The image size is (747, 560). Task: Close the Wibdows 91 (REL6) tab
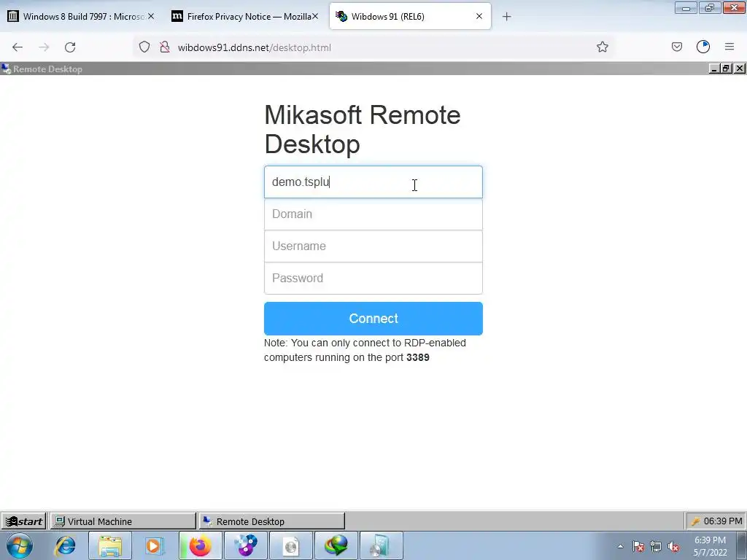tap(479, 16)
